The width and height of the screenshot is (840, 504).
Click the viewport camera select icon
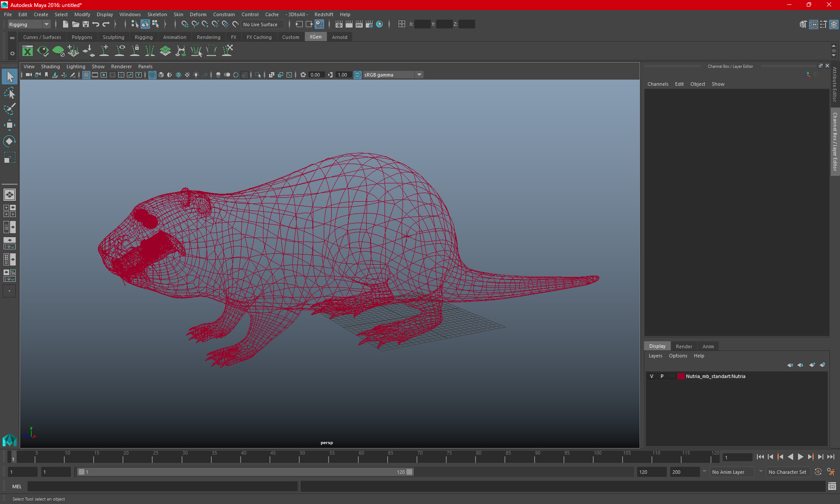pyautogui.click(x=28, y=75)
